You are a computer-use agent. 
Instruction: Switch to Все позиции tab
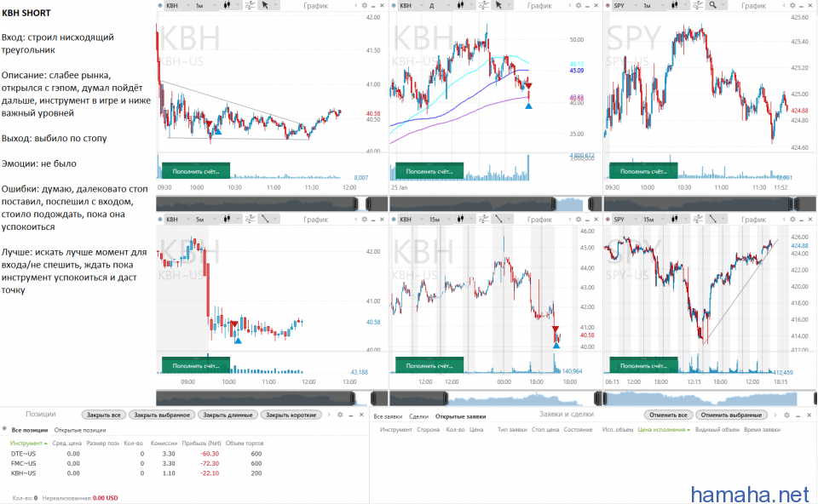[29, 430]
